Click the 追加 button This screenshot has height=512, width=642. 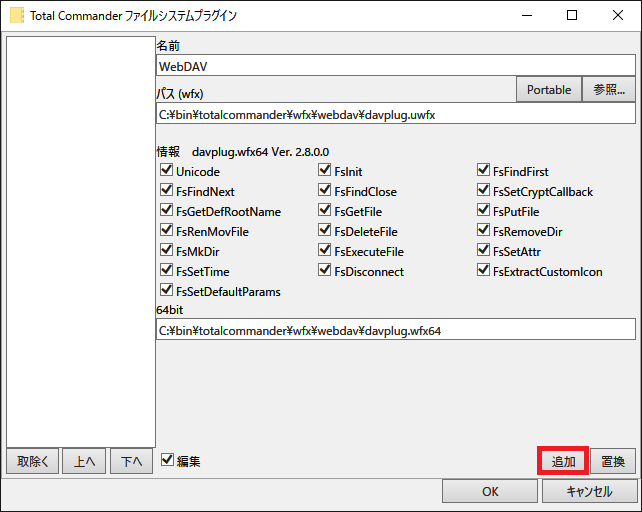point(563,461)
